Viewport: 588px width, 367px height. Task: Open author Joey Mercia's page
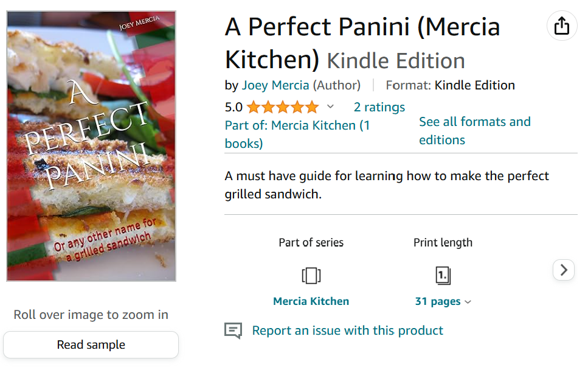tap(275, 85)
